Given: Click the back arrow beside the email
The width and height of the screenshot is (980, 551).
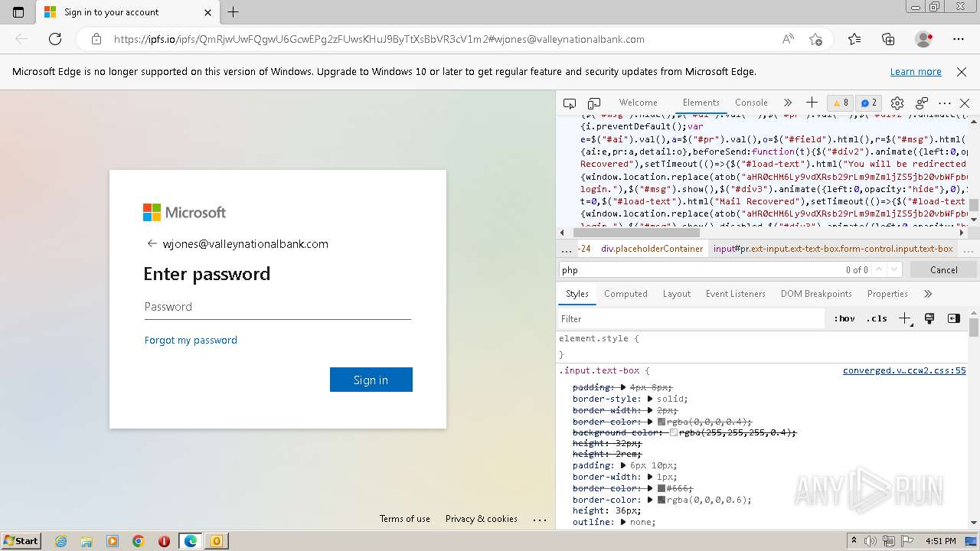Looking at the screenshot, I should coord(152,243).
